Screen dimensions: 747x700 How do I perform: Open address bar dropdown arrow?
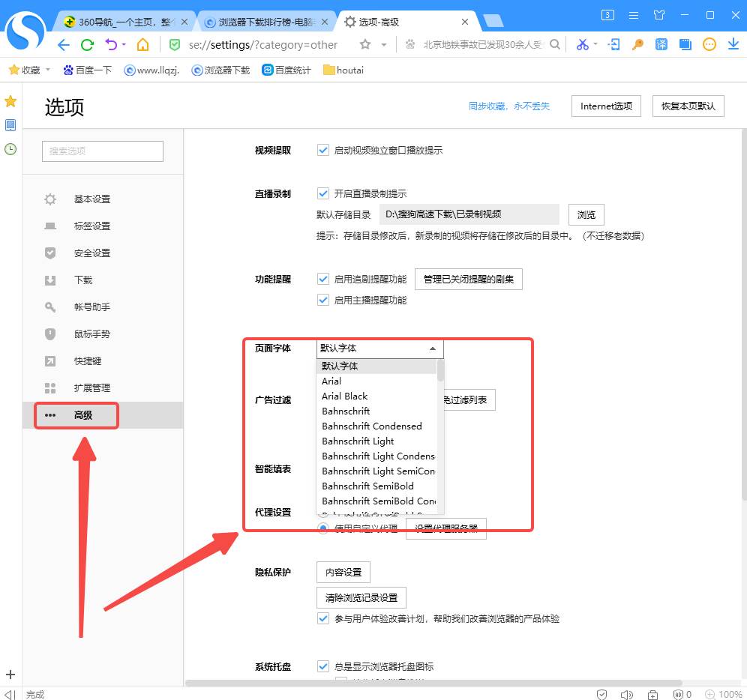[383, 45]
